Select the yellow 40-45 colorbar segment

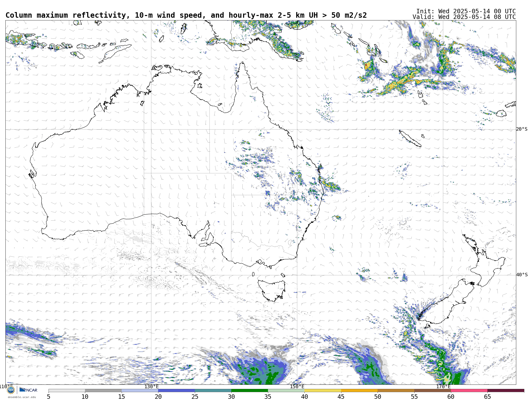(x=323, y=391)
